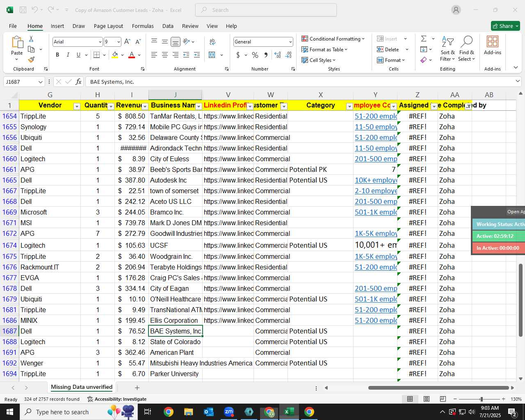The width and height of the screenshot is (525, 420).
Task: Open the font name Arial dropdown
Action: click(100, 42)
